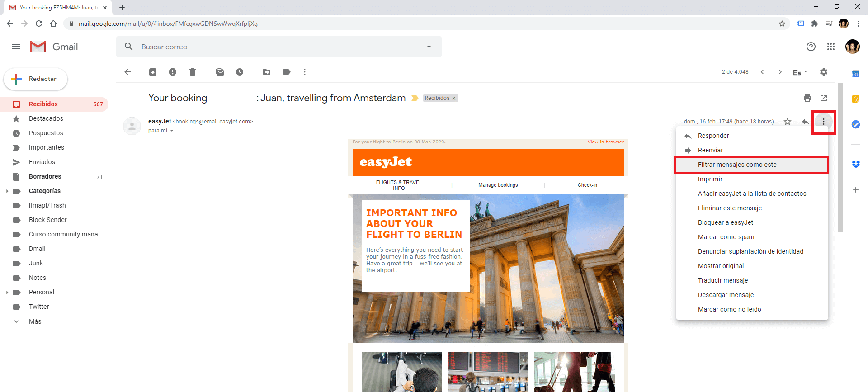This screenshot has height=392, width=868.
Task: Expand Personal label tree
Action: click(x=7, y=293)
